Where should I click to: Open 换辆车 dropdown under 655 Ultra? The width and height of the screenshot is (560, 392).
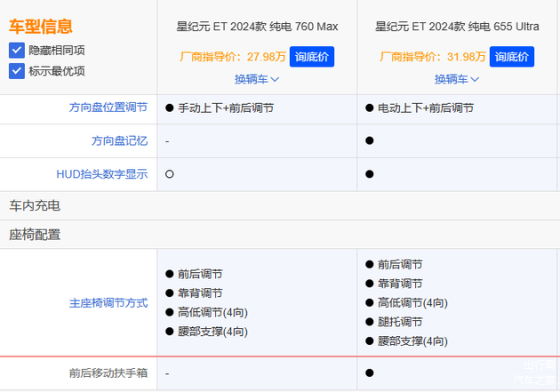(457, 79)
